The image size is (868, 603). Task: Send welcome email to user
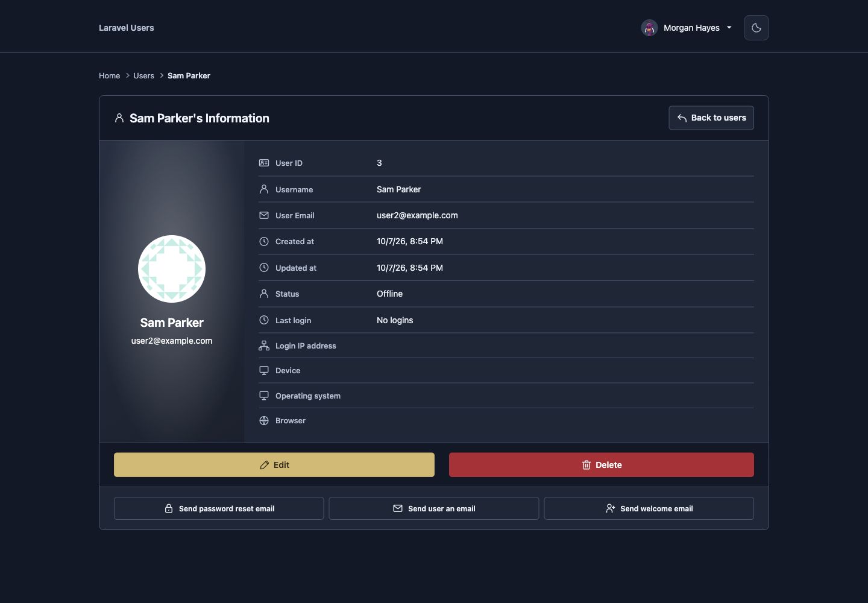click(x=649, y=508)
